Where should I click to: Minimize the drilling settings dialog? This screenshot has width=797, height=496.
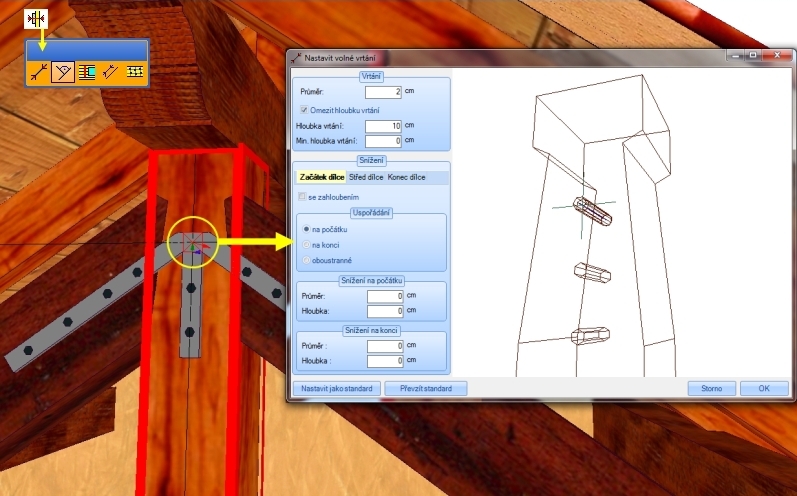[735, 55]
